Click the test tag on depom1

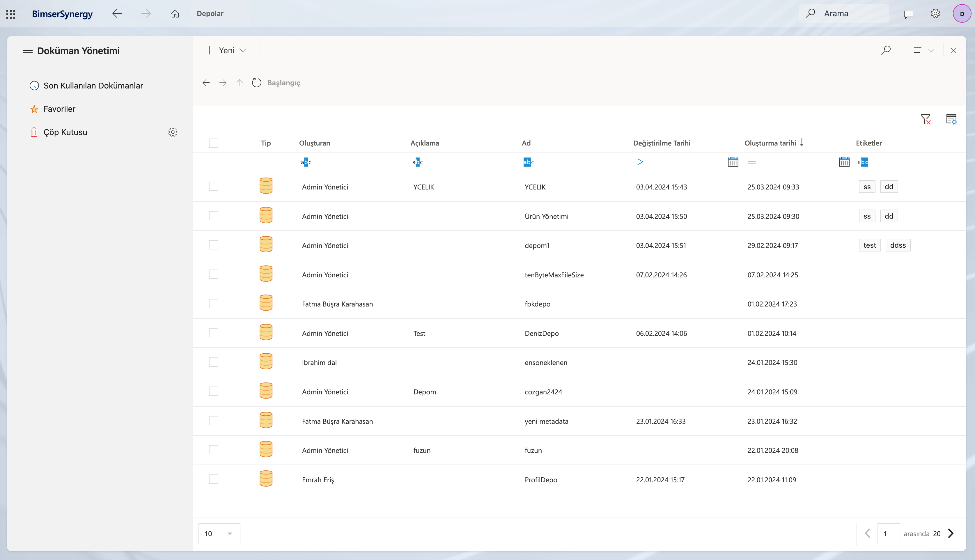tap(869, 245)
